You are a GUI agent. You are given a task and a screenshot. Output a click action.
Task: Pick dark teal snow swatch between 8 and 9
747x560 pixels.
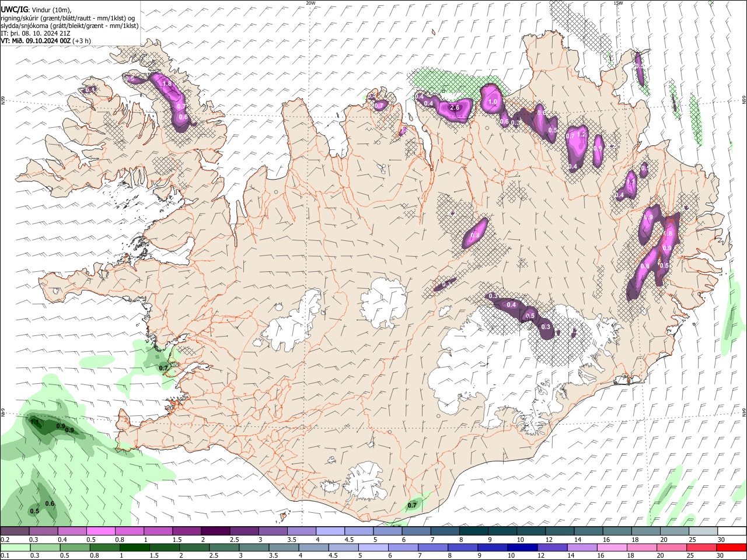tap(473, 531)
